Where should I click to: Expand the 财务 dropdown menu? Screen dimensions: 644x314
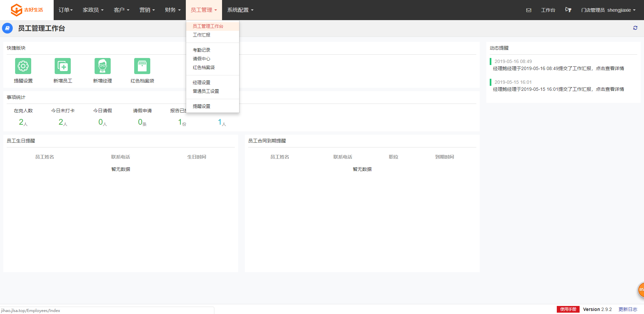pyautogui.click(x=173, y=10)
